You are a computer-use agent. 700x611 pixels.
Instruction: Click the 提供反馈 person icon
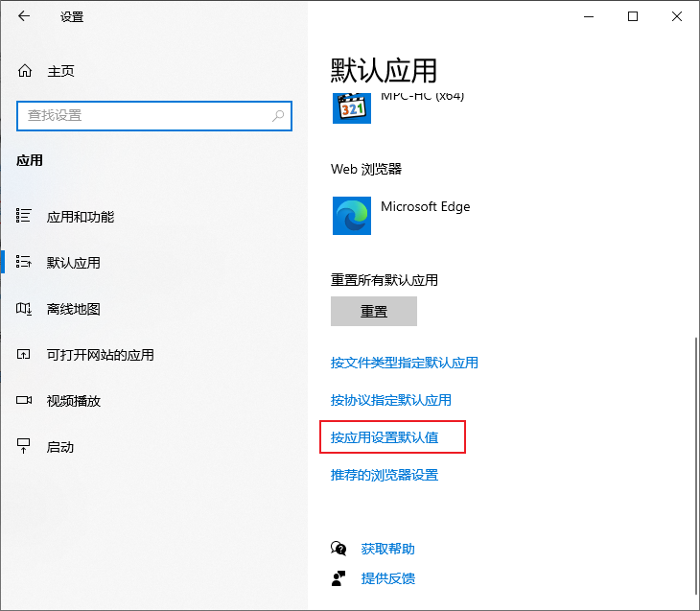(338, 578)
